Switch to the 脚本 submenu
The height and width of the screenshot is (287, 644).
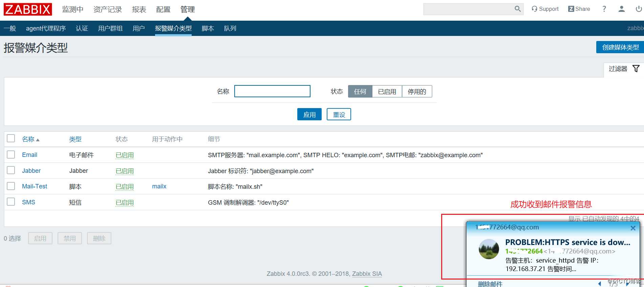(x=208, y=28)
